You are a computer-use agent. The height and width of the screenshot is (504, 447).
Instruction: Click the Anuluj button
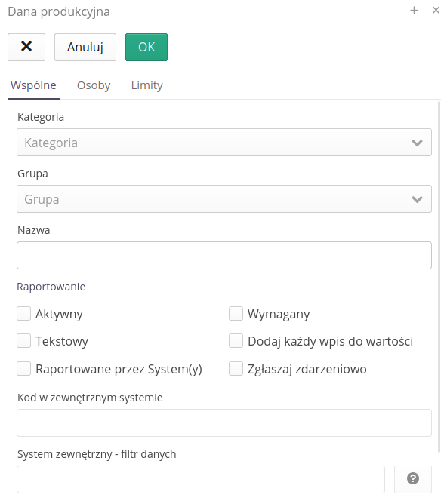click(x=85, y=47)
